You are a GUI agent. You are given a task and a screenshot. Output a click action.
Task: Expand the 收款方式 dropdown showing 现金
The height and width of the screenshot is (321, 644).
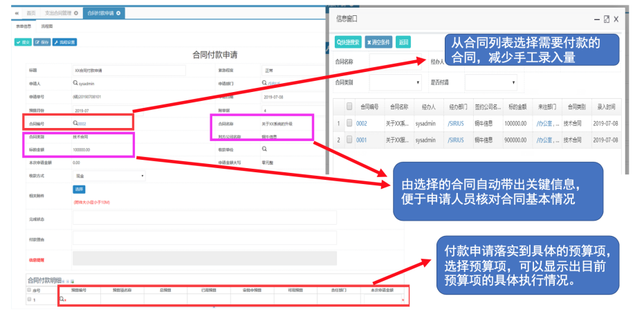pyautogui.click(x=109, y=176)
